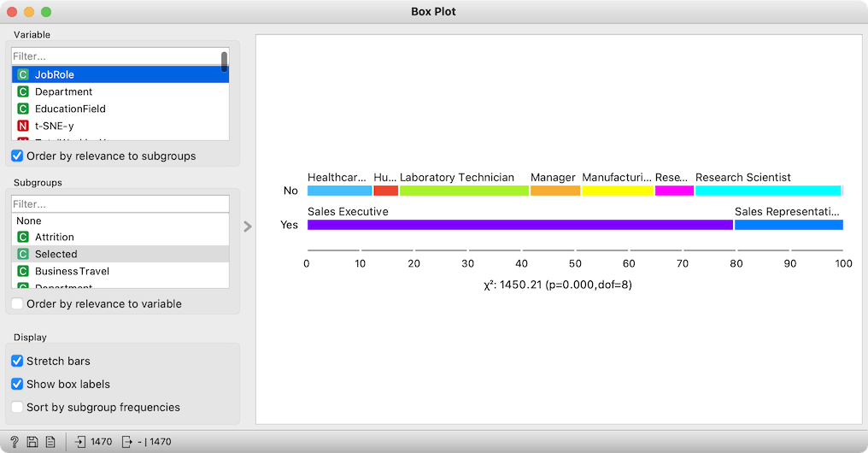This screenshot has height=453, width=868.
Task: Choose BusinessTravel subgroup
Action: pos(120,271)
